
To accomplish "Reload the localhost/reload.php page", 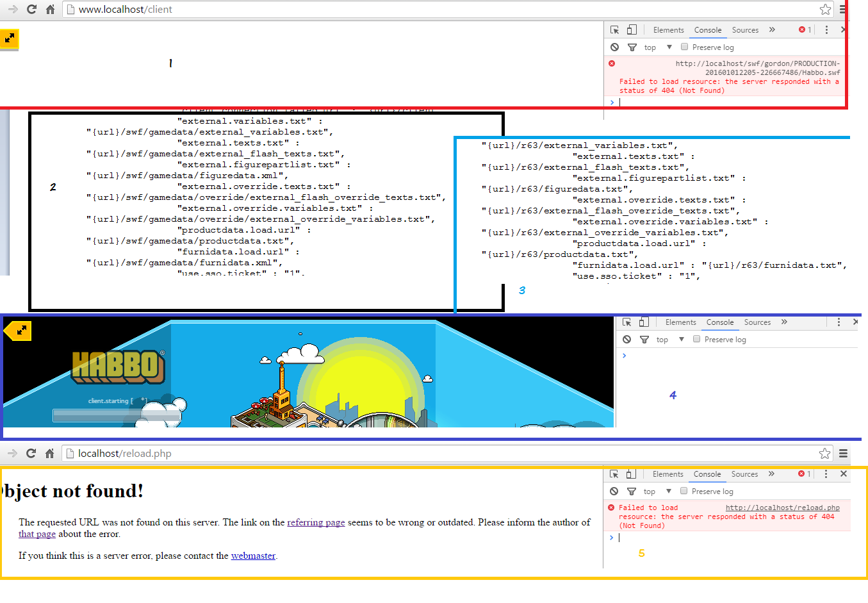I will click(x=31, y=453).
